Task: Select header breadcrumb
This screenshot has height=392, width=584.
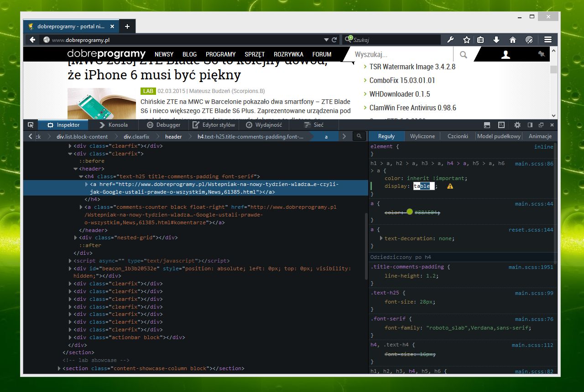Action: [173, 136]
